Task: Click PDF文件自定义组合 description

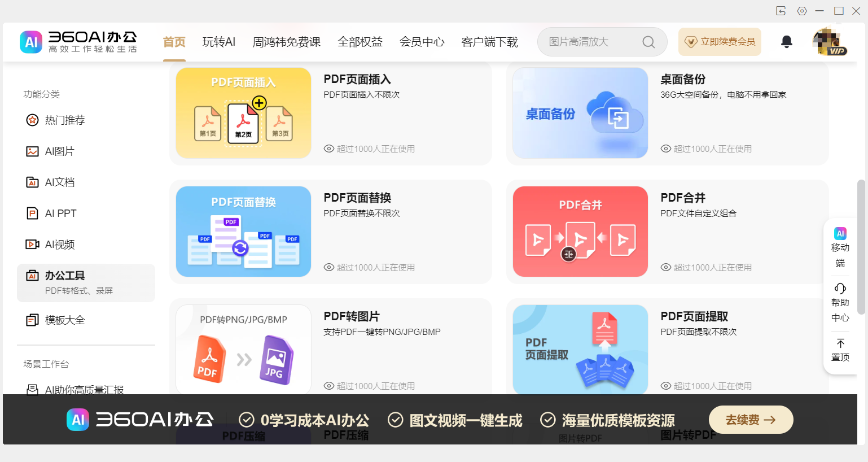Action: [x=698, y=213]
